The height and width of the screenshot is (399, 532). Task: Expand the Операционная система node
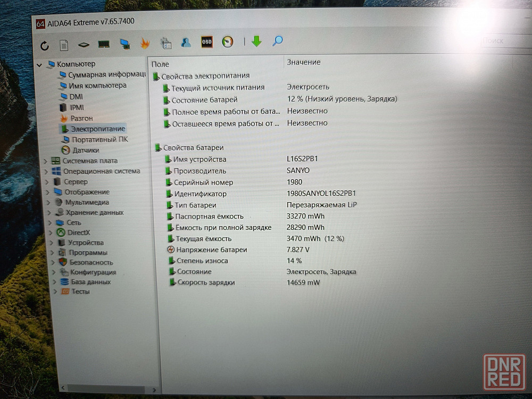(x=46, y=172)
